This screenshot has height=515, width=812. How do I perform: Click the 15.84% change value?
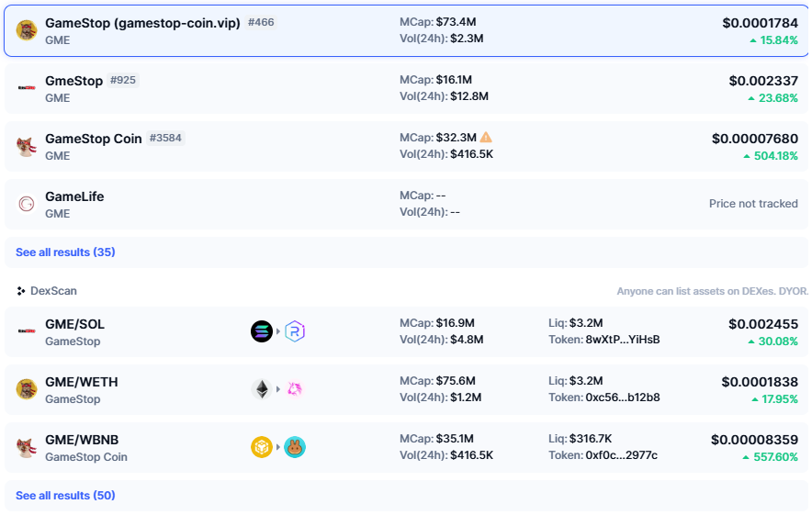(x=779, y=40)
